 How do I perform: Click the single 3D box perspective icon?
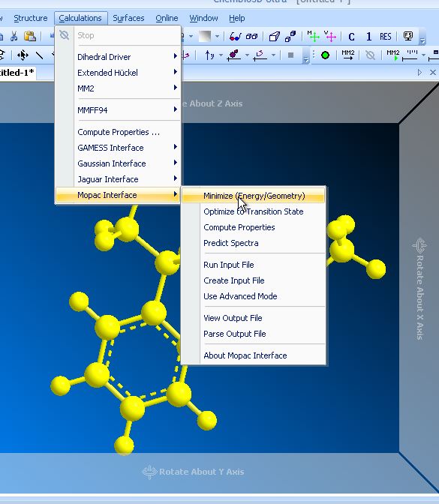tap(275, 37)
